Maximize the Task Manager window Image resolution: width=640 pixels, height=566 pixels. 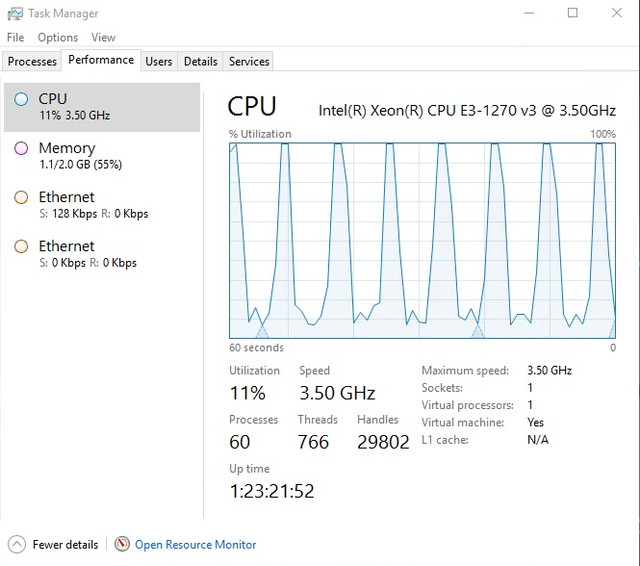tap(573, 13)
